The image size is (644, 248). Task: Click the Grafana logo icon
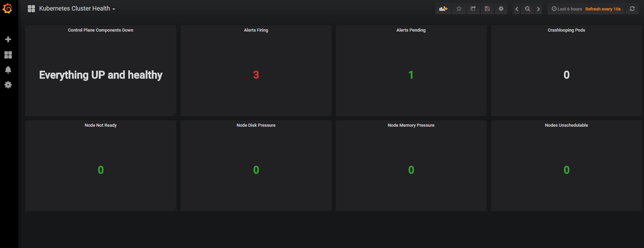7,8
